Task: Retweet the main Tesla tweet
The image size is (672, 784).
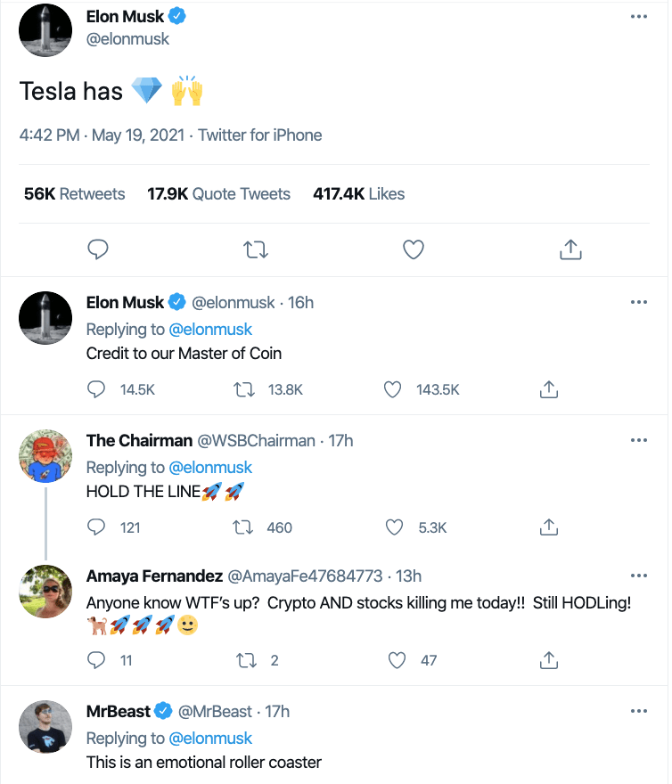Action: [x=256, y=250]
